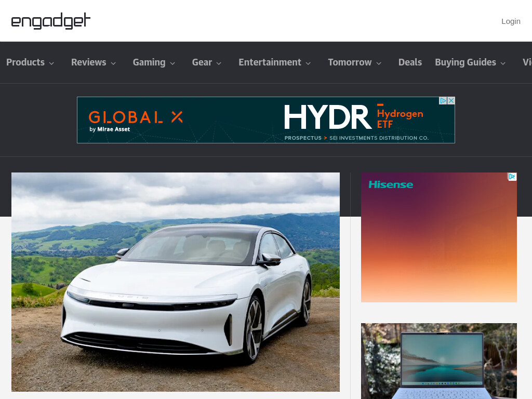Screen dimensions: 532x399
Task: Expand the Reviews chevron arrow
Action: coord(113,63)
